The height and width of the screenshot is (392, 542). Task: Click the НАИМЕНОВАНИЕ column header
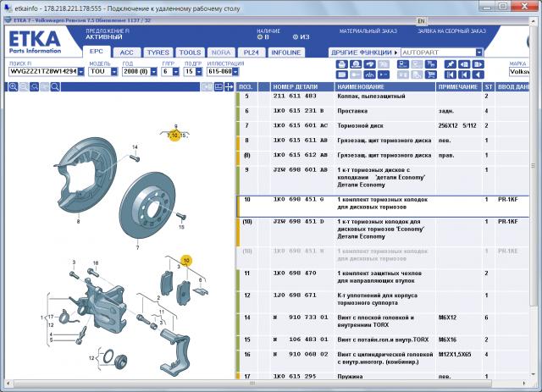[384, 86]
